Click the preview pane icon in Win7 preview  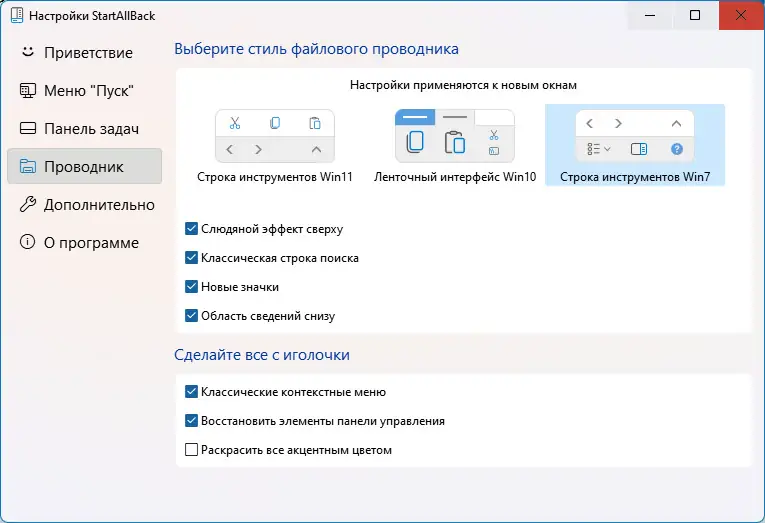click(639, 149)
